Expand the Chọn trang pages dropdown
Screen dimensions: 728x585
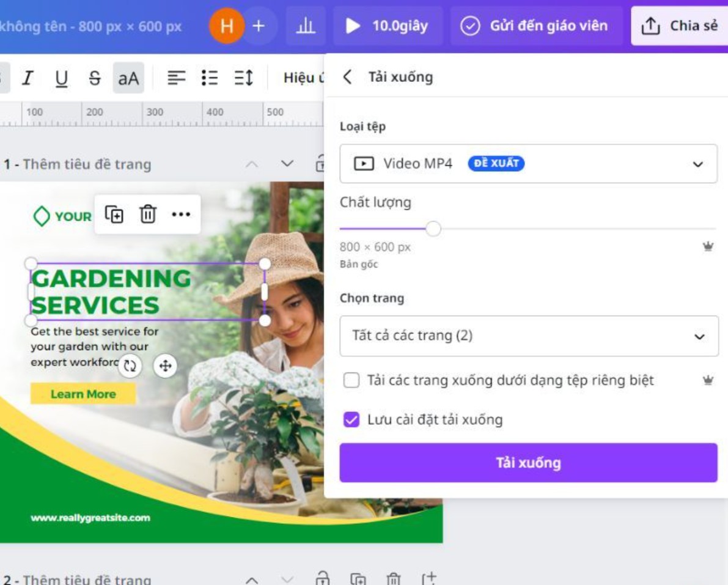coord(528,336)
